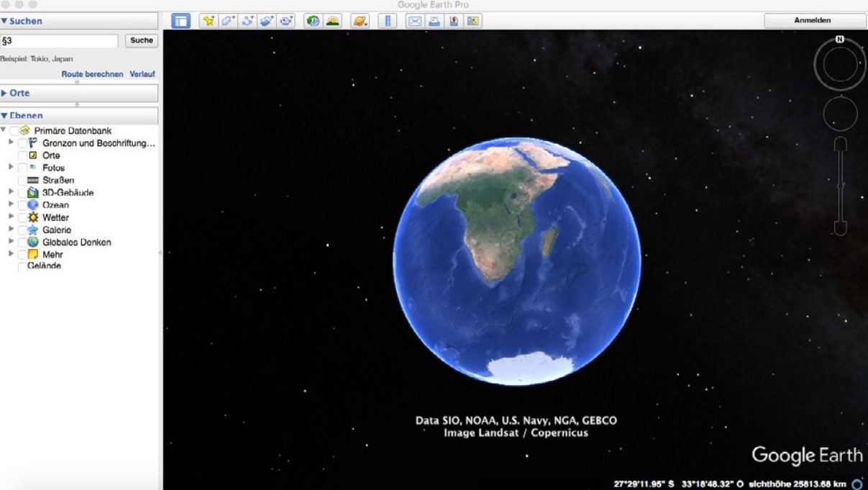
Task: Save image toolbar icon
Action: [x=454, y=21]
